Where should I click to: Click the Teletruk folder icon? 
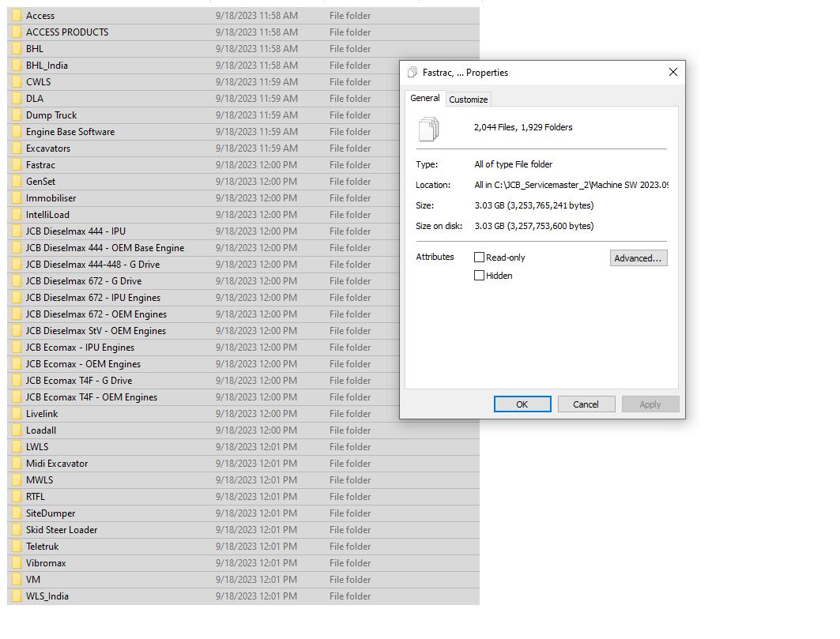pyautogui.click(x=17, y=547)
